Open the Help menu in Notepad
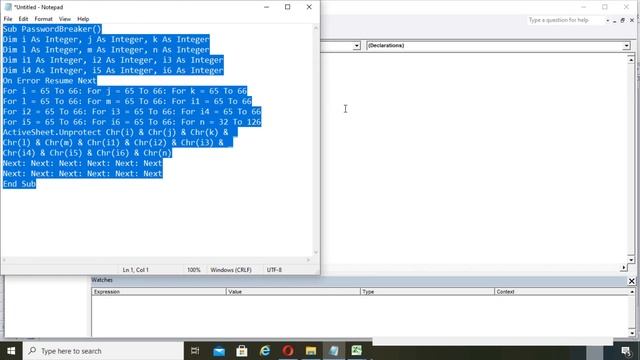Image resolution: width=640 pixels, height=360 pixels. click(x=83, y=19)
